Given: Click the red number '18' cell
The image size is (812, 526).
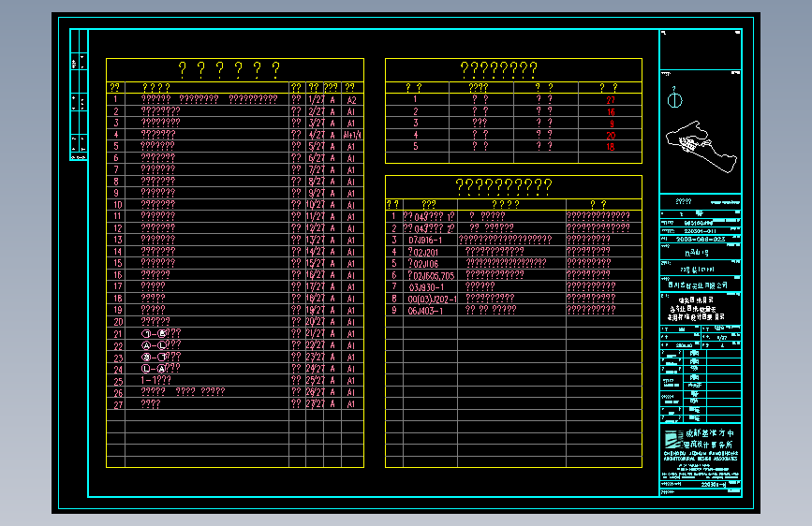Looking at the screenshot, I should (611, 147).
